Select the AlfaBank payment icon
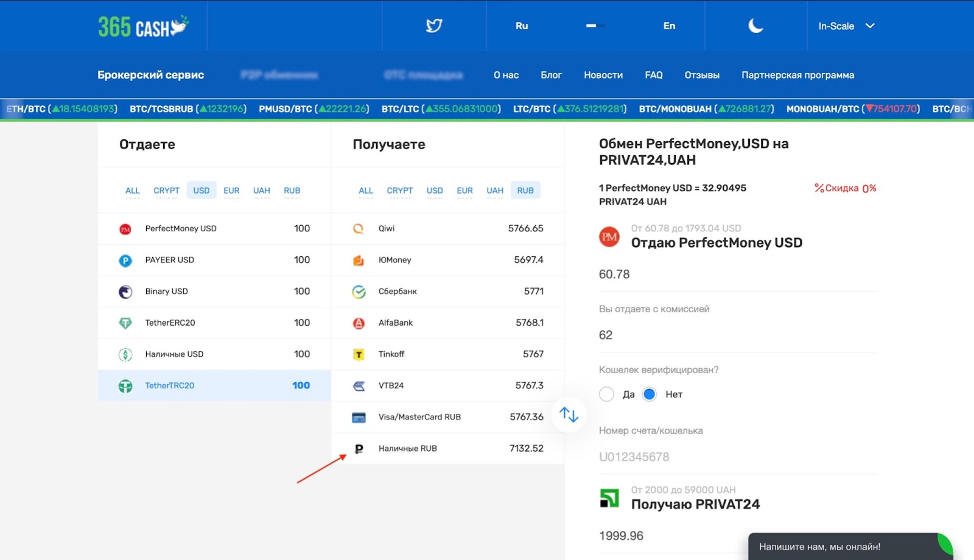This screenshot has width=974, height=560. (x=359, y=323)
